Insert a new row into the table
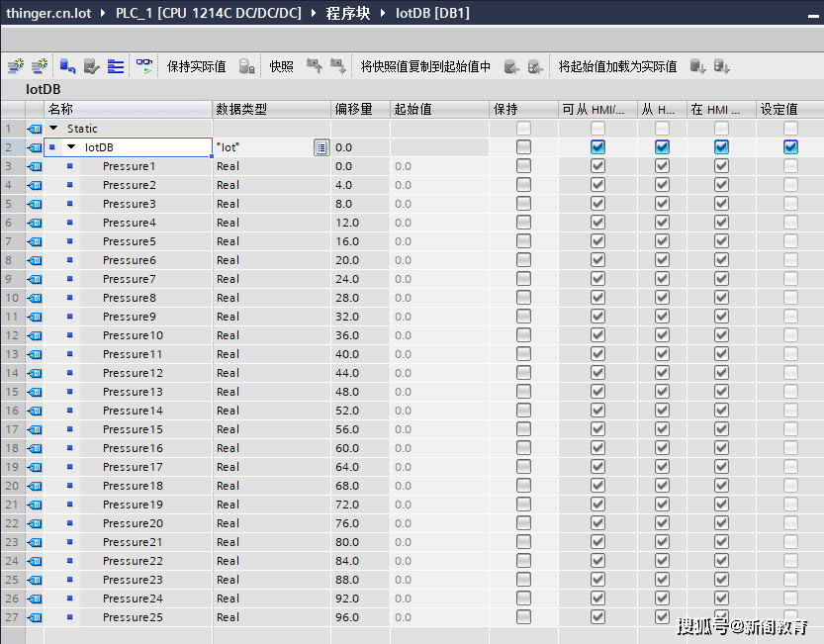This screenshot has width=824, height=644. (x=16, y=65)
